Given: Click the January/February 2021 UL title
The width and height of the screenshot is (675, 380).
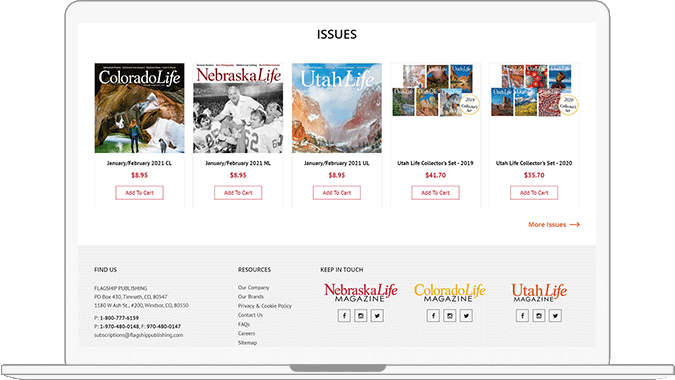Looking at the screenshot, I should (337, 163).
